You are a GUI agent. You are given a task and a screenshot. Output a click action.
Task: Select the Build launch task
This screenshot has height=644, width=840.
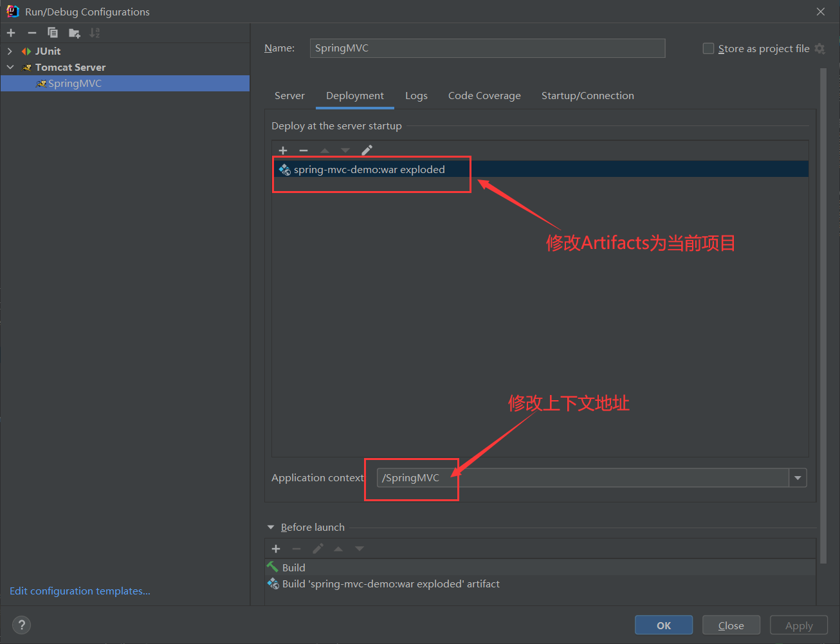[540, 567]
